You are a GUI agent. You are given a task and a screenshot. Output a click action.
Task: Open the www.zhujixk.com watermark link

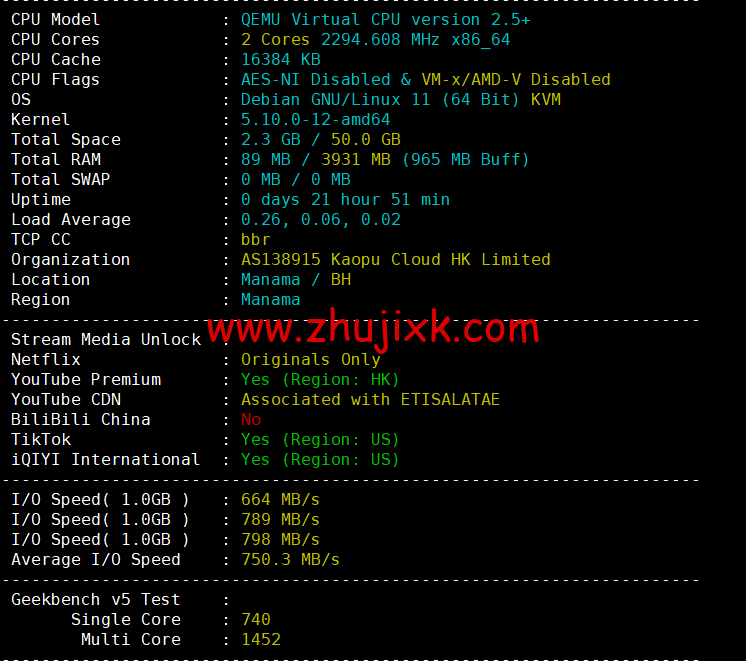click(373, 328)
